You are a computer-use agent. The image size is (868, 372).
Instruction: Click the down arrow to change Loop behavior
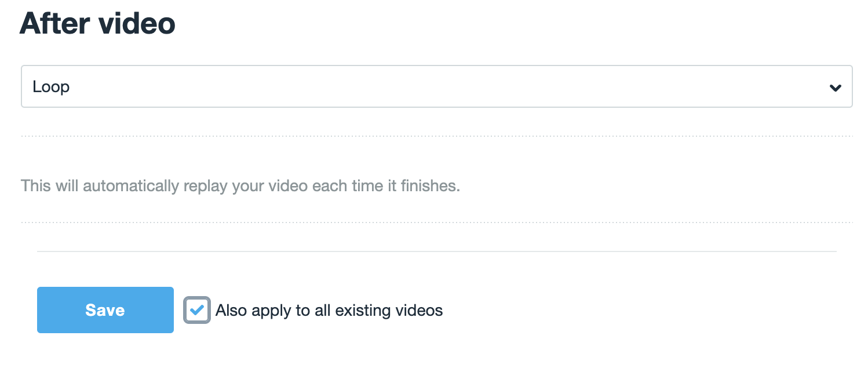click(x=835, y=87)
